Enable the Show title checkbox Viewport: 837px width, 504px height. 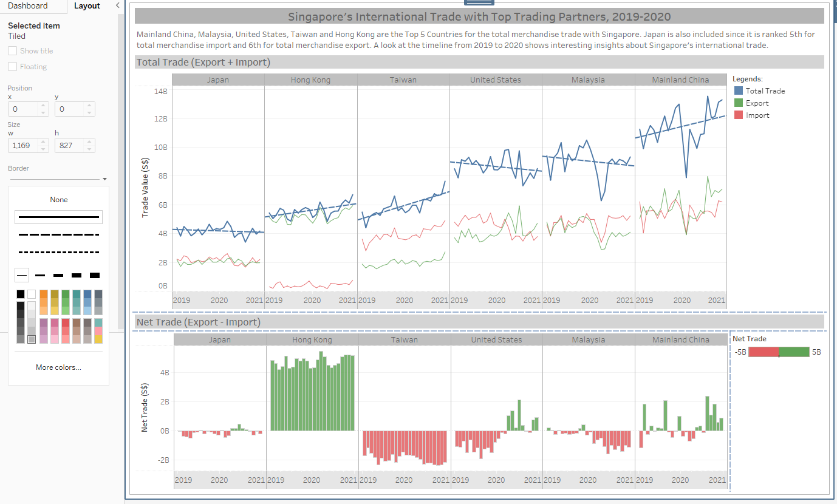coord(12,51)
